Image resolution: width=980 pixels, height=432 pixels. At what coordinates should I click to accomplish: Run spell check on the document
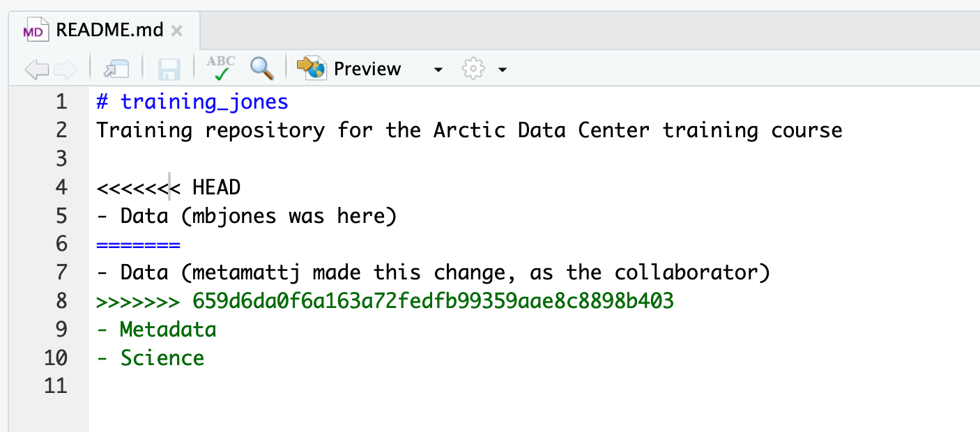click(222, 68)
